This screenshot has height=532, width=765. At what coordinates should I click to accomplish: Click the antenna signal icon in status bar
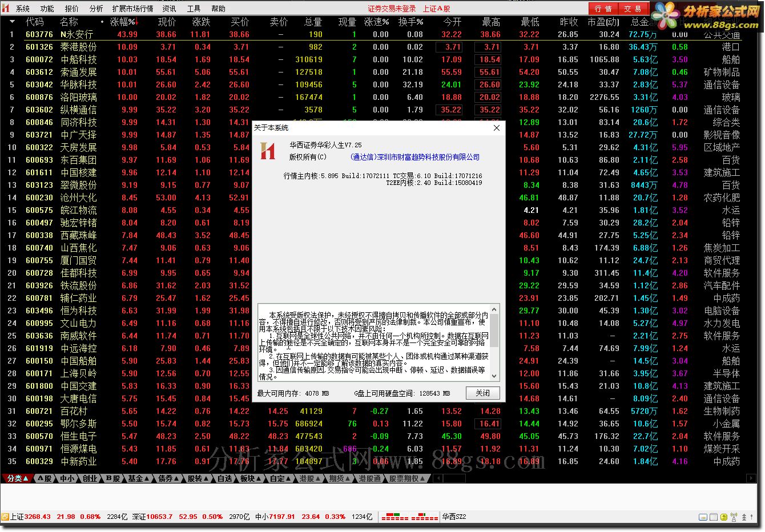coord(734,517)
